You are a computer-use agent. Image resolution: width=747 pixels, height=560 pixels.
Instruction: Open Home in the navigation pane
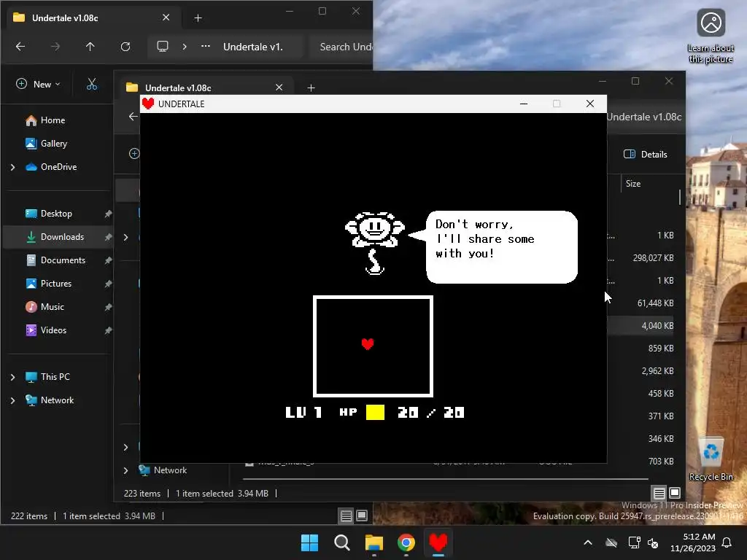click(x=45, y=120)
